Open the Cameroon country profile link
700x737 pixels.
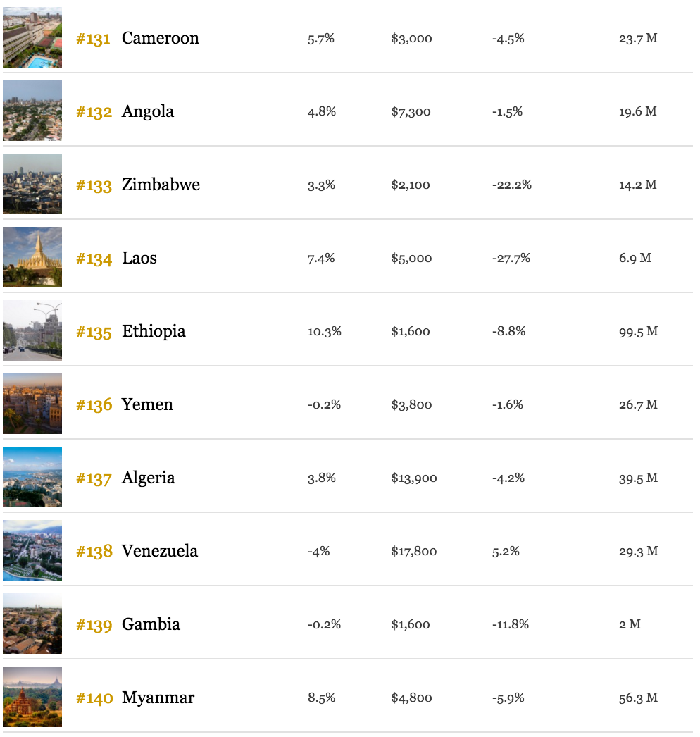(x=160, y=38)
